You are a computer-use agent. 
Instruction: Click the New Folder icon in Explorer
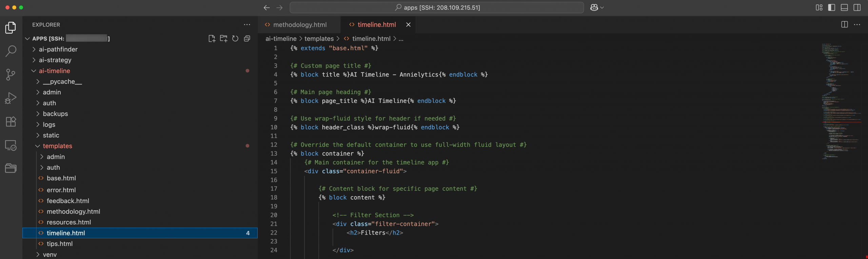(x=223, y=39)
